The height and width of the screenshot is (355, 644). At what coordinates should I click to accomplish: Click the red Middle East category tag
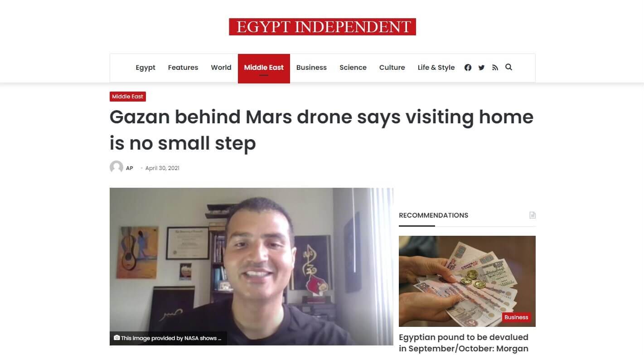click(x=128, y=97)
